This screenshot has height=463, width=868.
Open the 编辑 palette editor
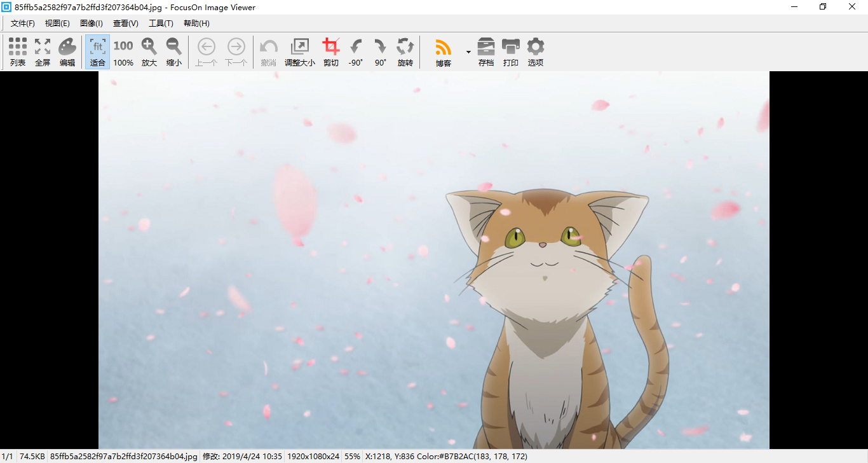67,52
